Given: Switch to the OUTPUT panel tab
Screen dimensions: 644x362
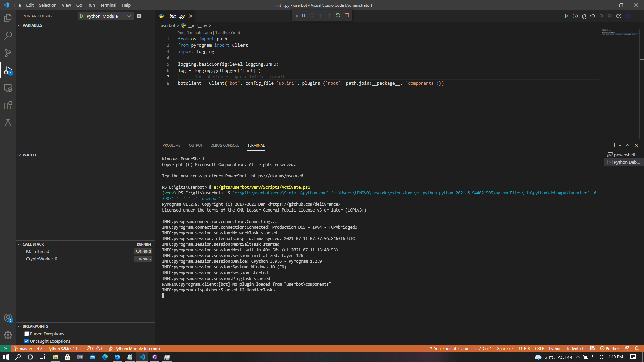Looking at the screenshot, I should (196, 145).
